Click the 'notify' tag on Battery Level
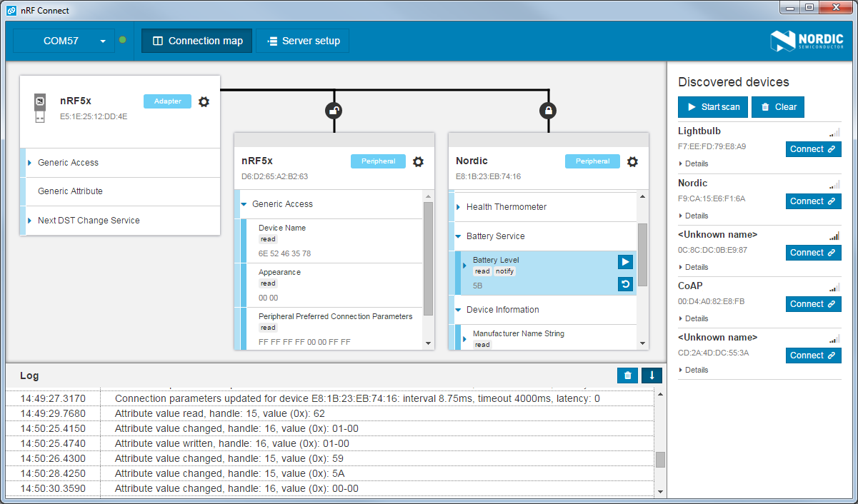The height and width of the screenshot is (504, 858). [505, 271]
